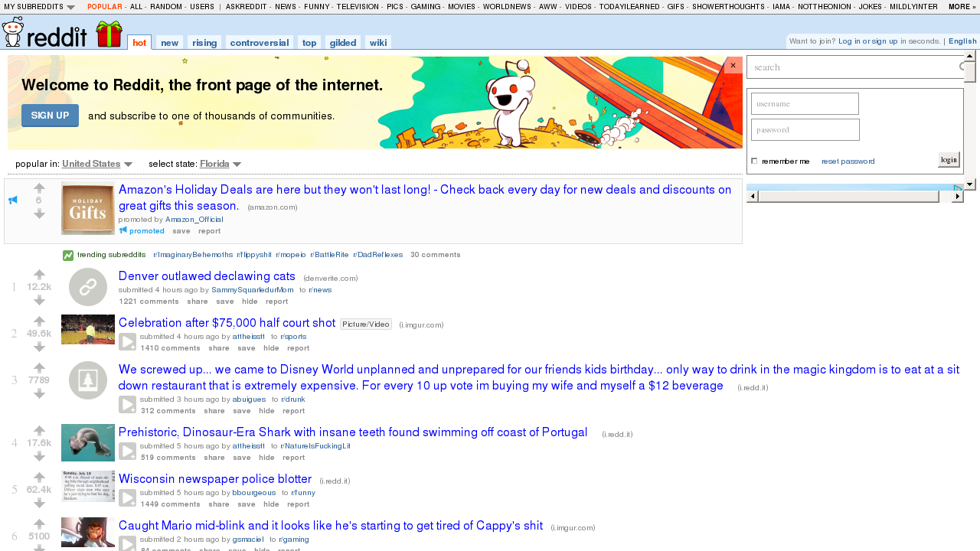Open the Wisconsin police blotter thumbnail
This screenshot has height=551, width=980.
click(88, 486)
